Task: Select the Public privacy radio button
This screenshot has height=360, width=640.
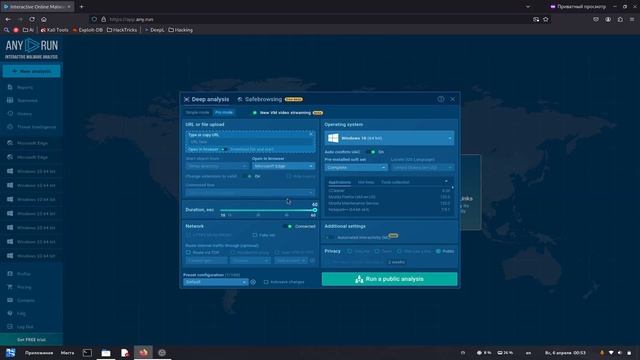Action: coord(438,251)
